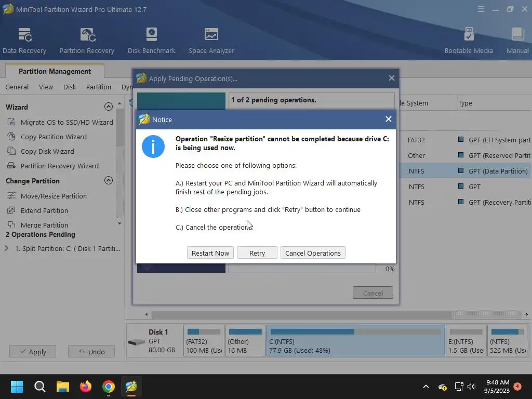
Task: Click the GPT (EFI System partition) row
Action: (465, 140)
